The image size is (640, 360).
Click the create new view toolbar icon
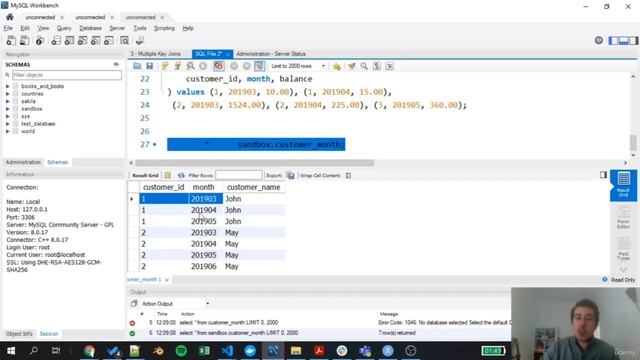click(x=82, y=40)
